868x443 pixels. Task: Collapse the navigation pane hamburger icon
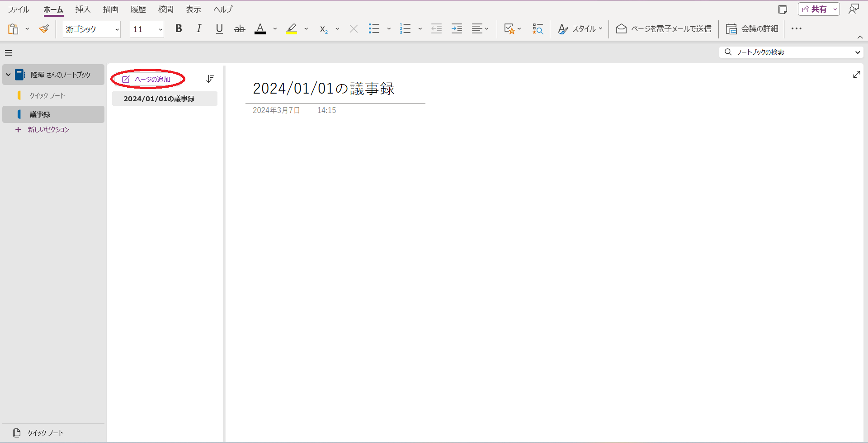8,52
